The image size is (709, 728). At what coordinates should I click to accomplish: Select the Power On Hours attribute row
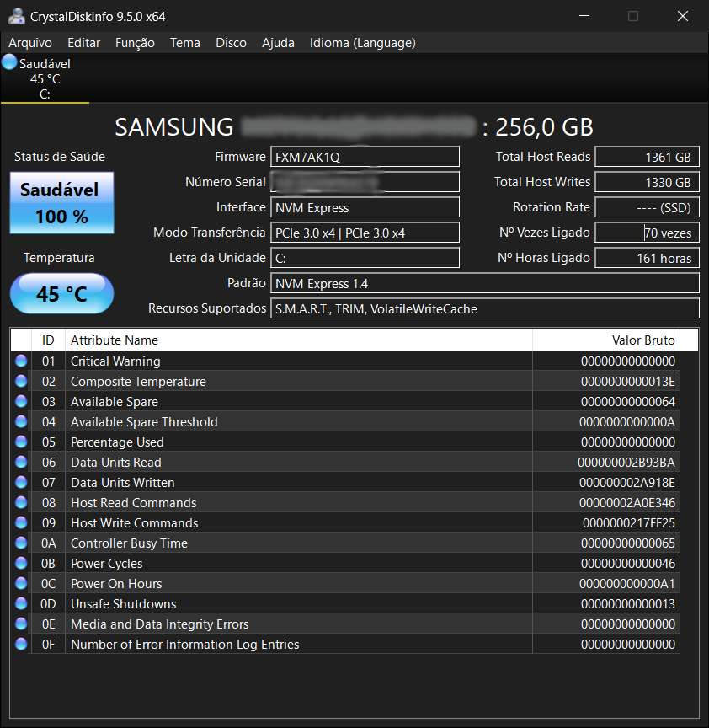point(345,584)
